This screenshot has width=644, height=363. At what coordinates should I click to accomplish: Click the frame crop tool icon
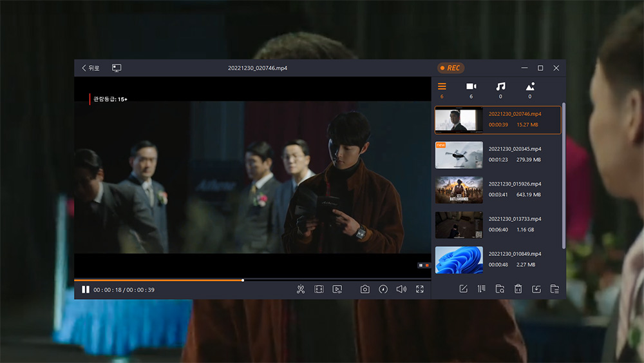(319, 289)
